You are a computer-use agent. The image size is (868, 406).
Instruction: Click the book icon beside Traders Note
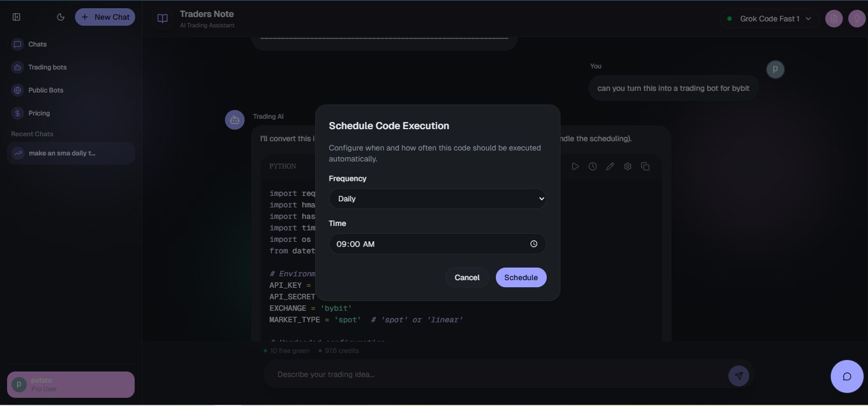pyautogui.click(x=163, y=19)
